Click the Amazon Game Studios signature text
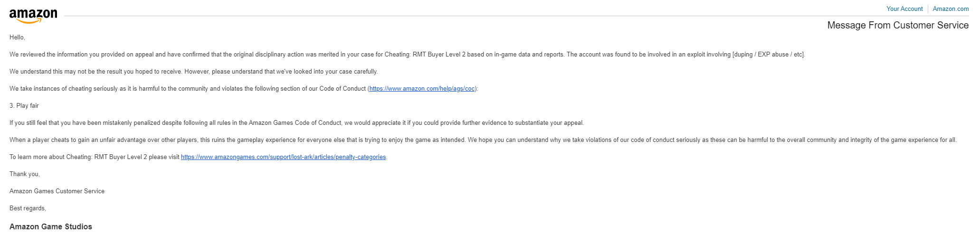The height and width of the screenshot is (235, 980). click(51, 227)
